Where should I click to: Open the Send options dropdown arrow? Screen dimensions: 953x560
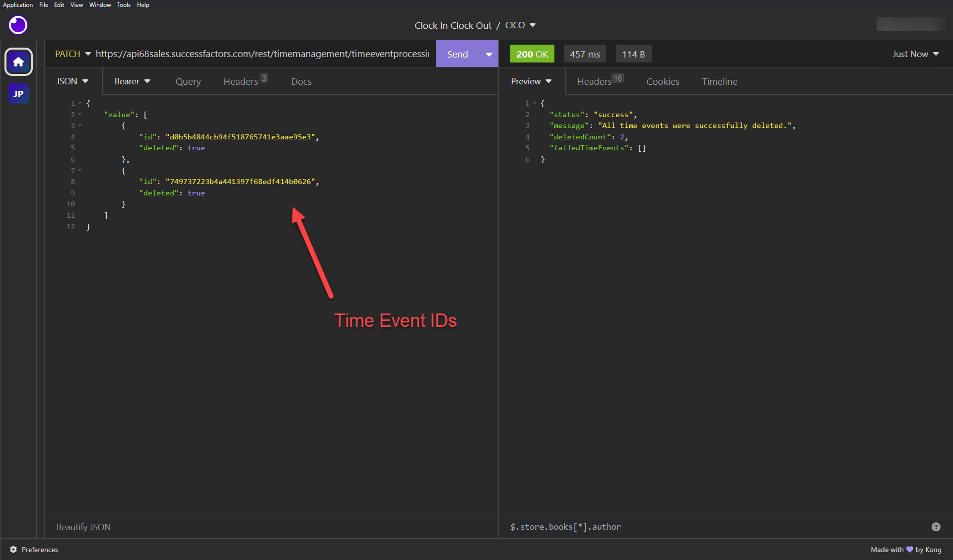pos(489,54)
